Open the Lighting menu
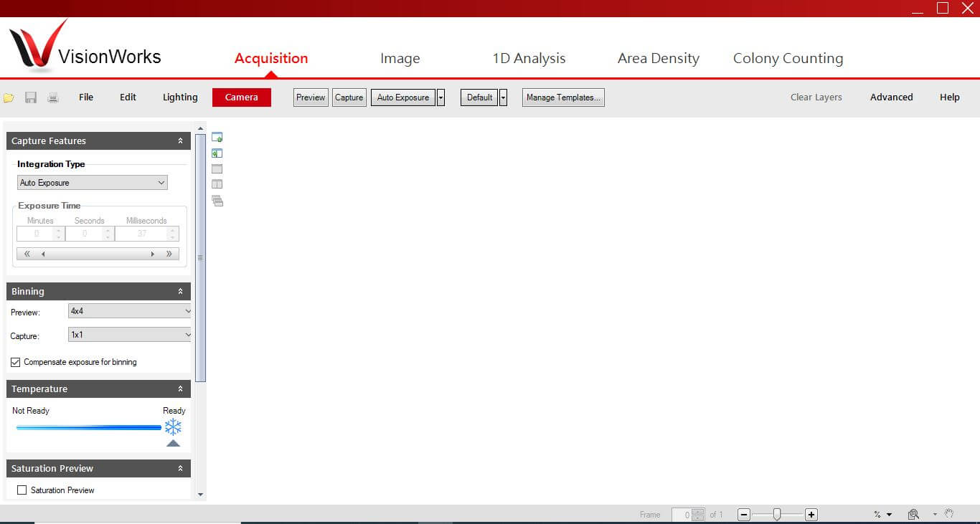This screenshot has width=980, height=524. click(180, 97)
